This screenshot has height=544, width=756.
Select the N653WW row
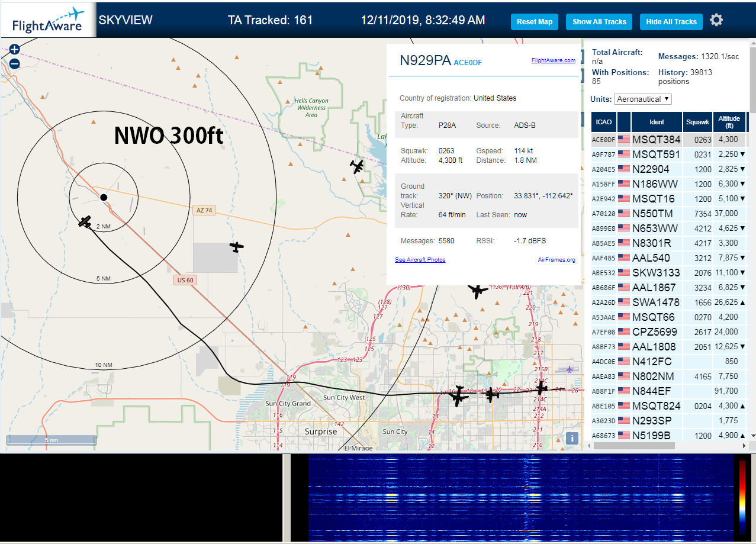[x=668, y=228]
